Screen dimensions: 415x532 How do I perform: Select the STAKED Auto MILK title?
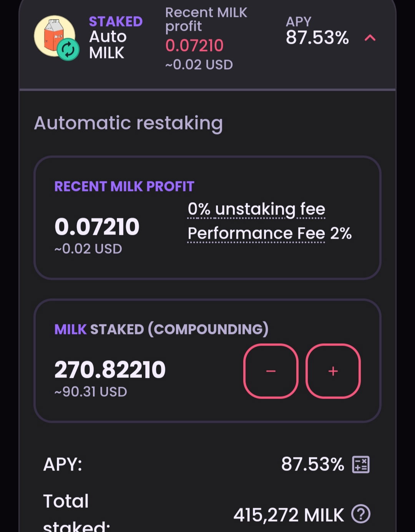tap(116, 37)
